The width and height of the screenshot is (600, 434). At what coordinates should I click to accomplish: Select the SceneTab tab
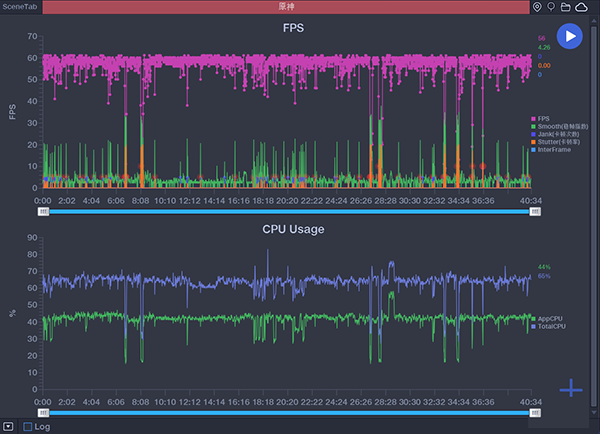pos(20,7)
